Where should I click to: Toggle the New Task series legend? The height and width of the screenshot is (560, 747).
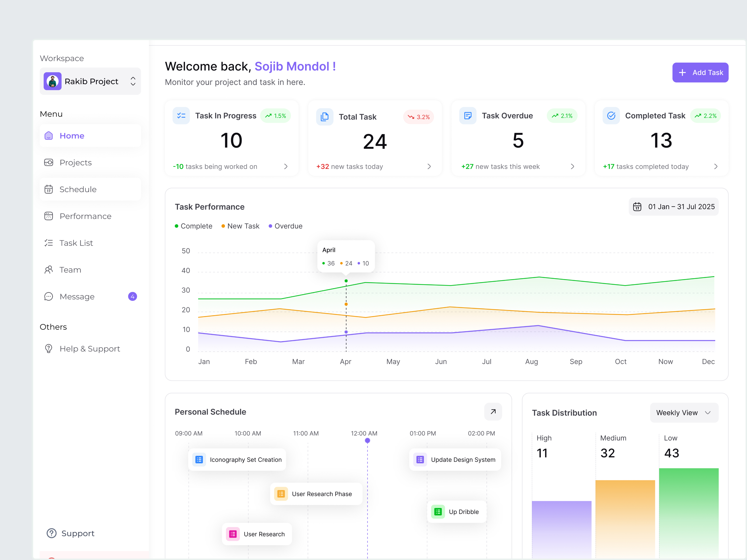tap(240, 226)
